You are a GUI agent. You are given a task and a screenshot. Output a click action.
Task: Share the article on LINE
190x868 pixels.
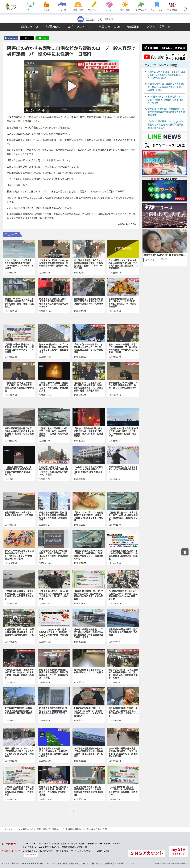point(42,38)
